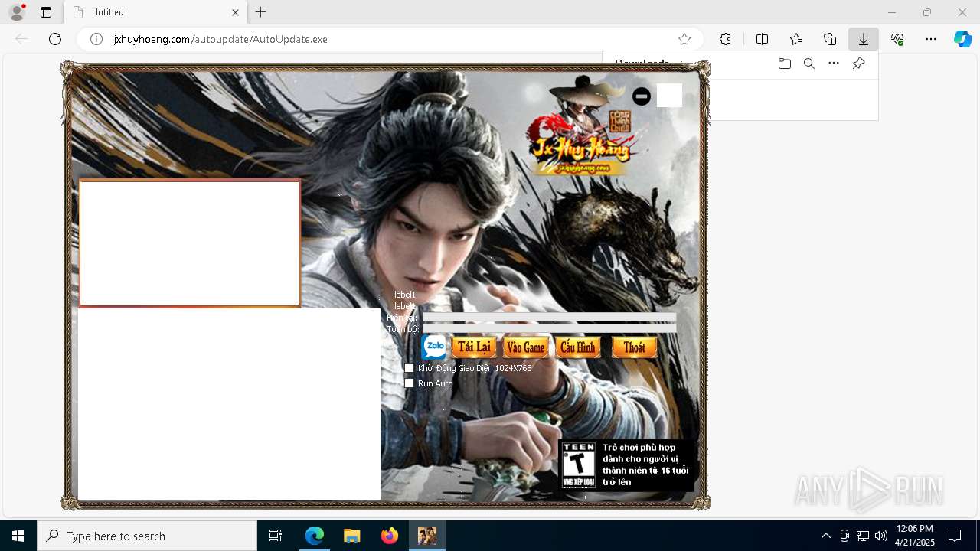The image size is (980, 551).
Task: Open File Explorer from taskbar
Action: [x=351, y=536]
